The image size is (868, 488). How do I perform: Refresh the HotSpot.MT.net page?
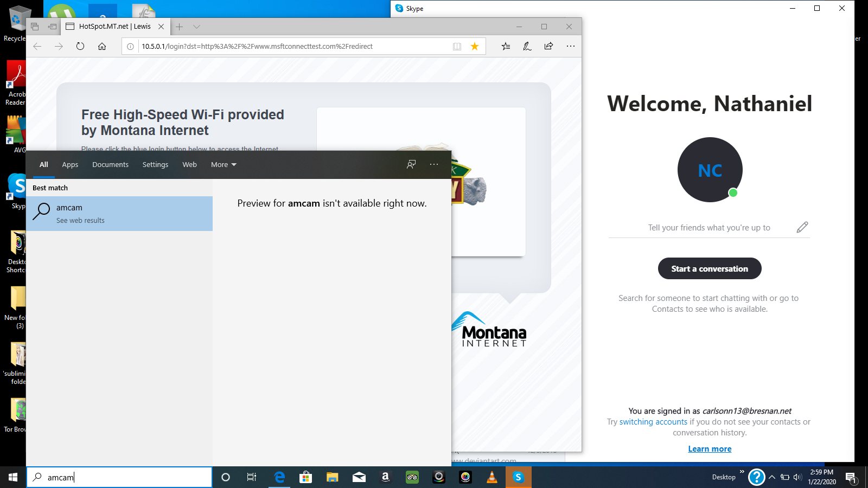(80, 46)
